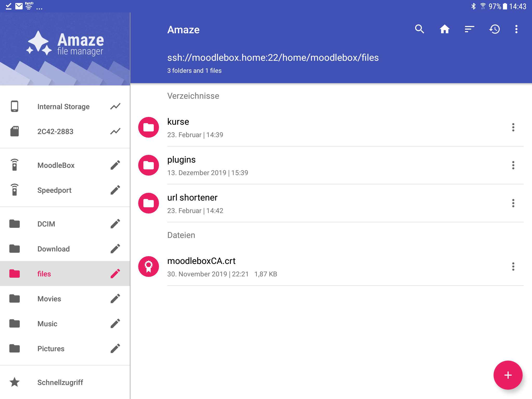
Task: Click the Internal Storage phone icon
Action: (x=15, y=106)
